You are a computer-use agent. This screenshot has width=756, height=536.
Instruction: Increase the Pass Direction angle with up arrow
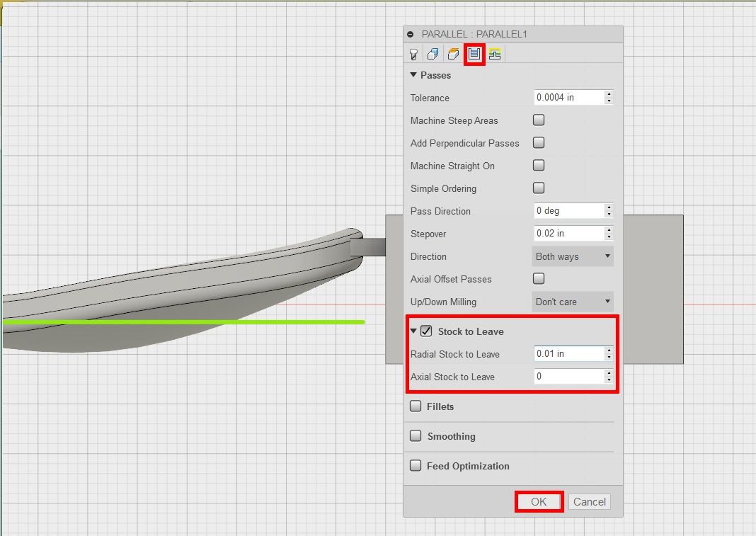609,207
